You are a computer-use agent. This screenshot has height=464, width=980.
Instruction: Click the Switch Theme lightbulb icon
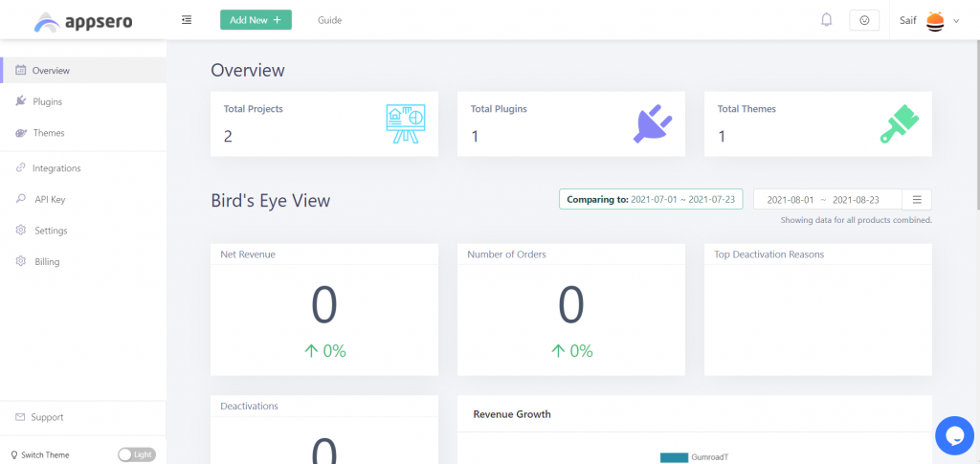[14, 454]
